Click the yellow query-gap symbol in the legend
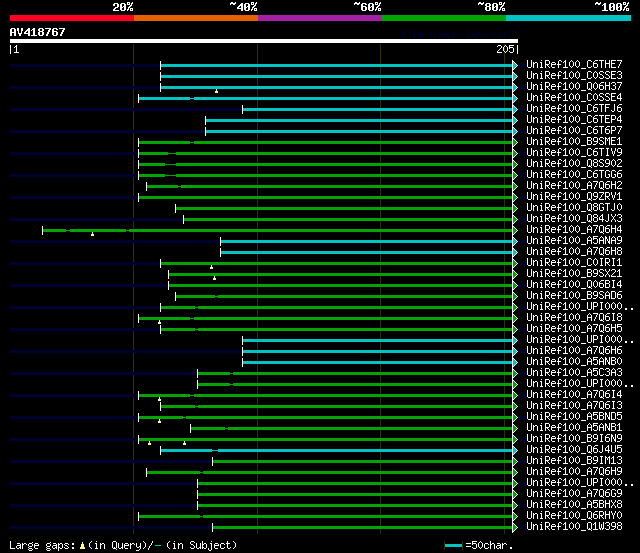Image resolution: width=640 pixels, height=553 pixels. coord(82,546)
